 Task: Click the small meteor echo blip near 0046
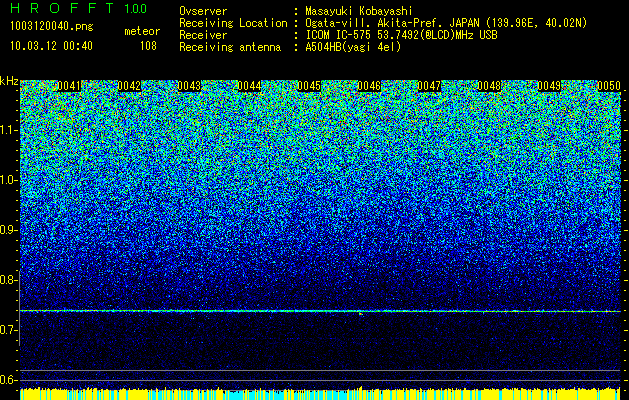361,314
